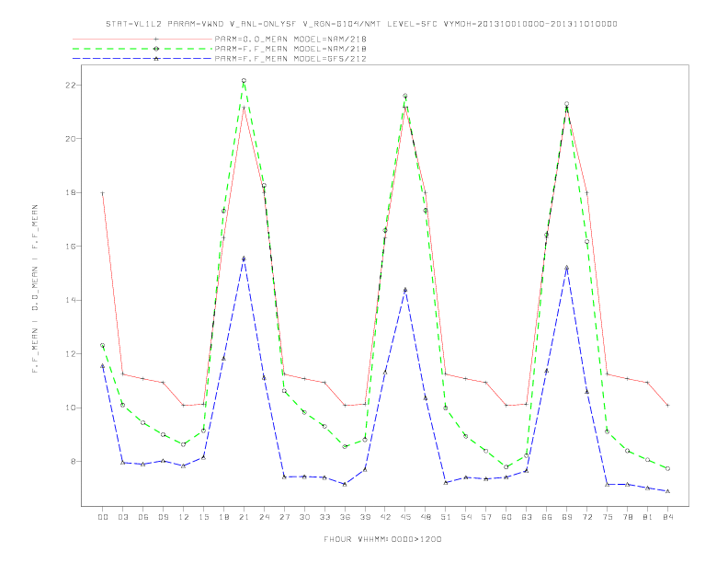Click x-axis tick label 48
This screenshot has height=563, width=728.
coord(426,517)
